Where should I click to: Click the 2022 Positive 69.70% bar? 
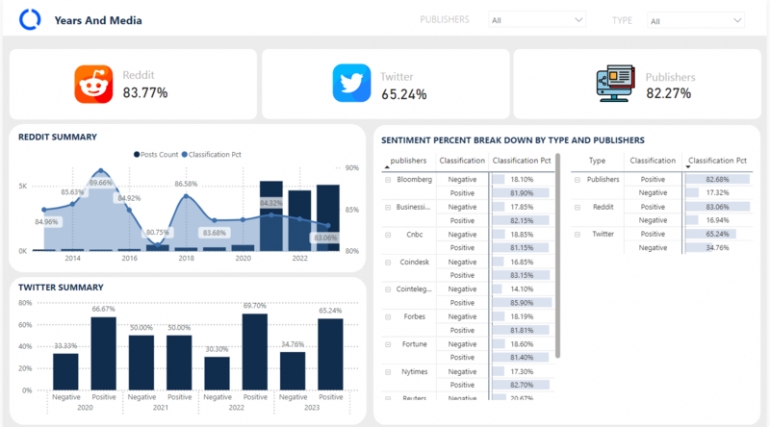tap(255, 352)
